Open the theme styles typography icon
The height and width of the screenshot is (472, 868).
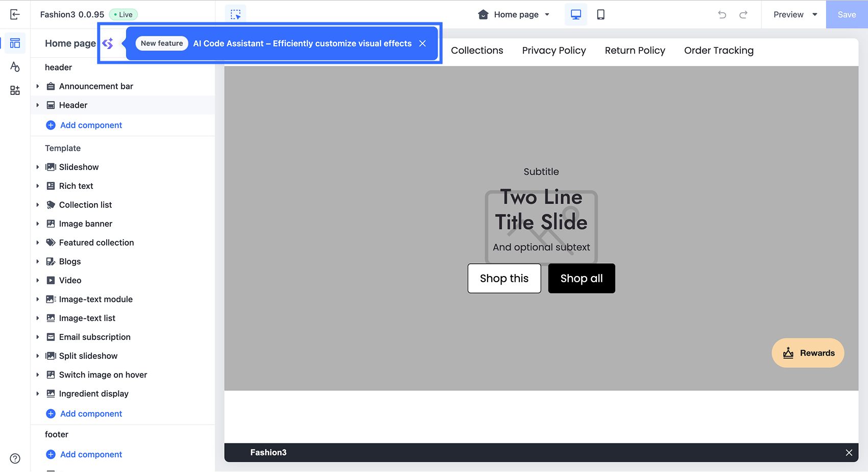[15, 67]
